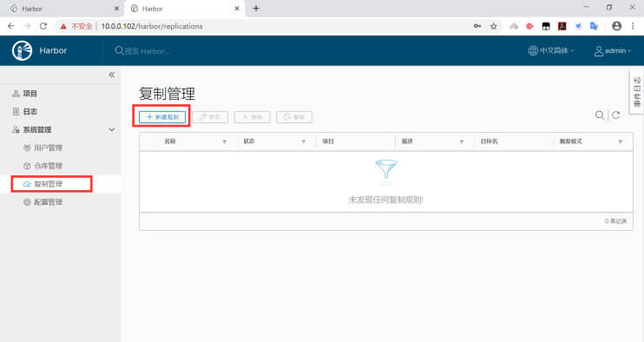This screenshot has width=644, height=342.
Task: Refresh the replication rules list
Action: pyautogui.click(x=615, y=115)
